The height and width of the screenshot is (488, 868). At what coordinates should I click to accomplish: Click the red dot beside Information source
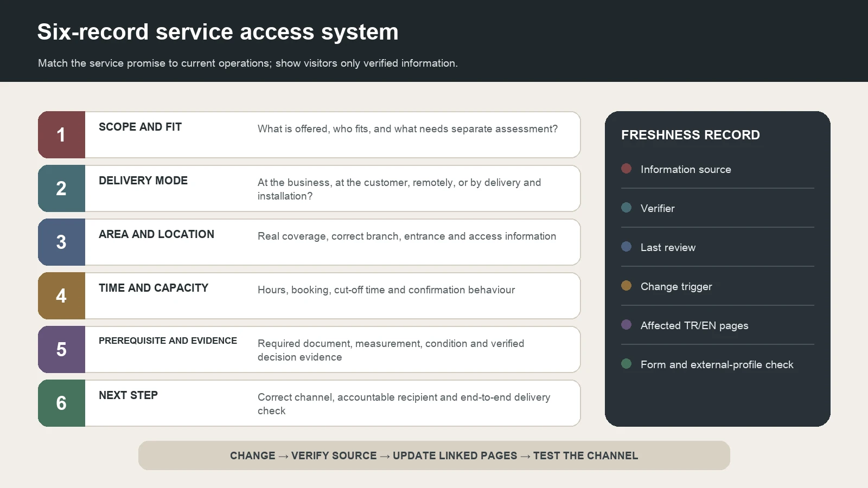pos(626,169)
